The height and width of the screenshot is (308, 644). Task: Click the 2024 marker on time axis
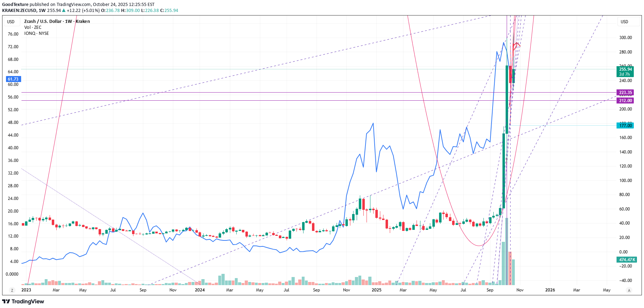[x=200, y=290]
